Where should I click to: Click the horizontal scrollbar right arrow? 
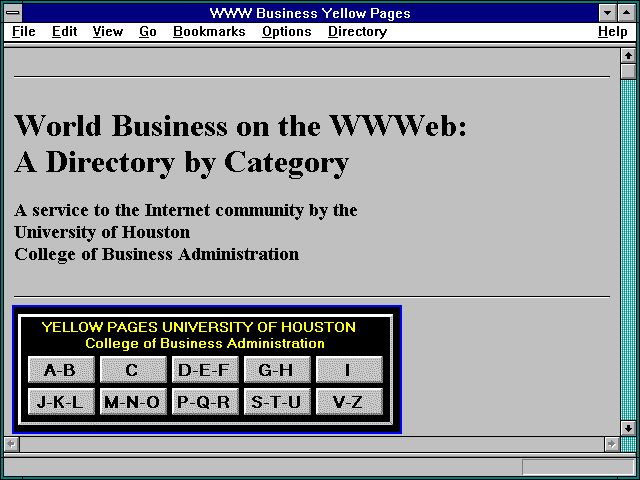(x=611, y=444)
